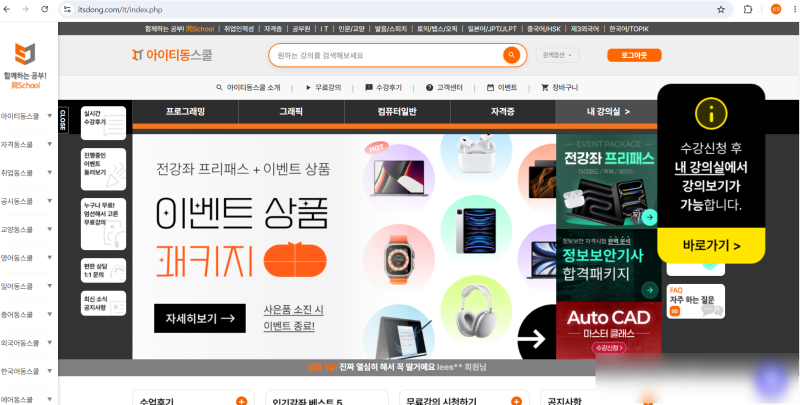Open 이벤트 menu item
This screenshot has height=405, width=800.
click(502, 88)
